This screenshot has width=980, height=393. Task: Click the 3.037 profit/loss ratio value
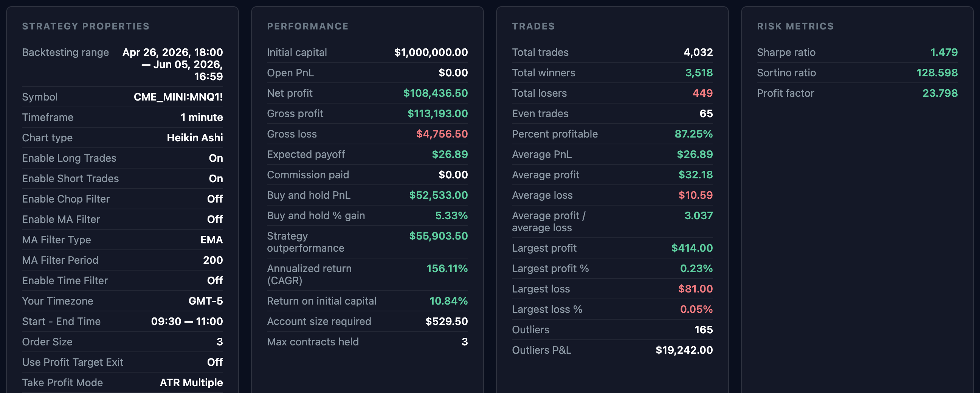click(698, 215)
